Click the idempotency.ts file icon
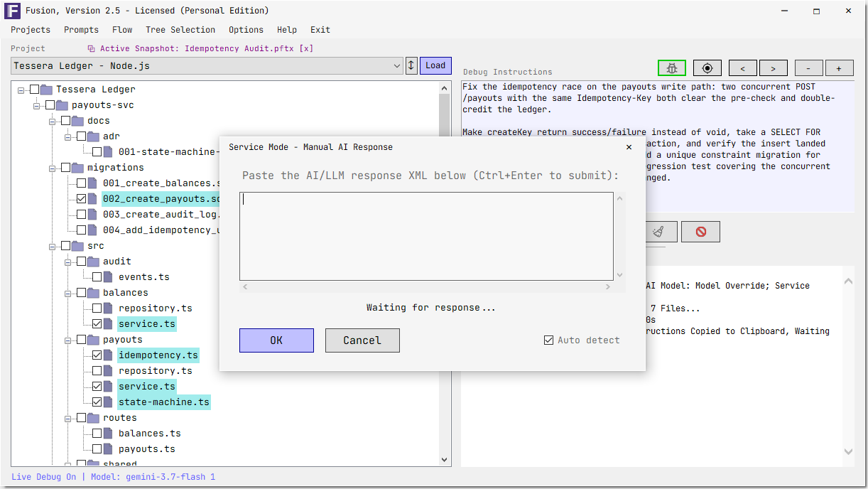Viewport: 868px width, 489px height. point(108,355)
